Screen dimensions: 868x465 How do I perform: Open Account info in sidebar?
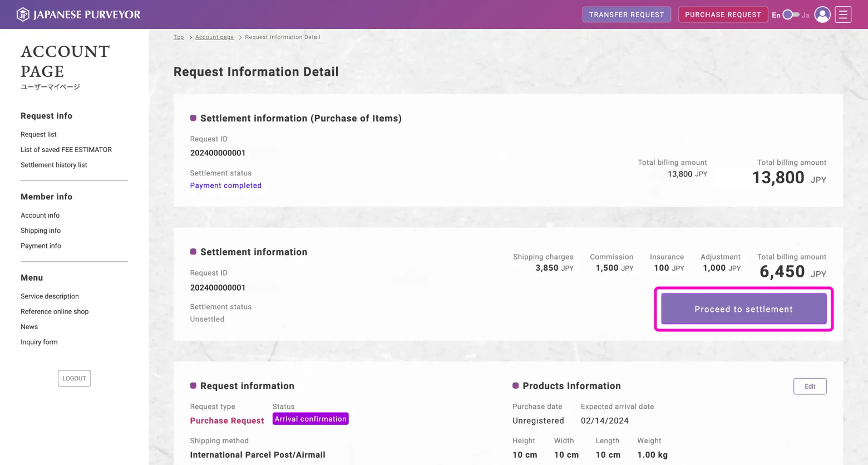coord(40,216)
